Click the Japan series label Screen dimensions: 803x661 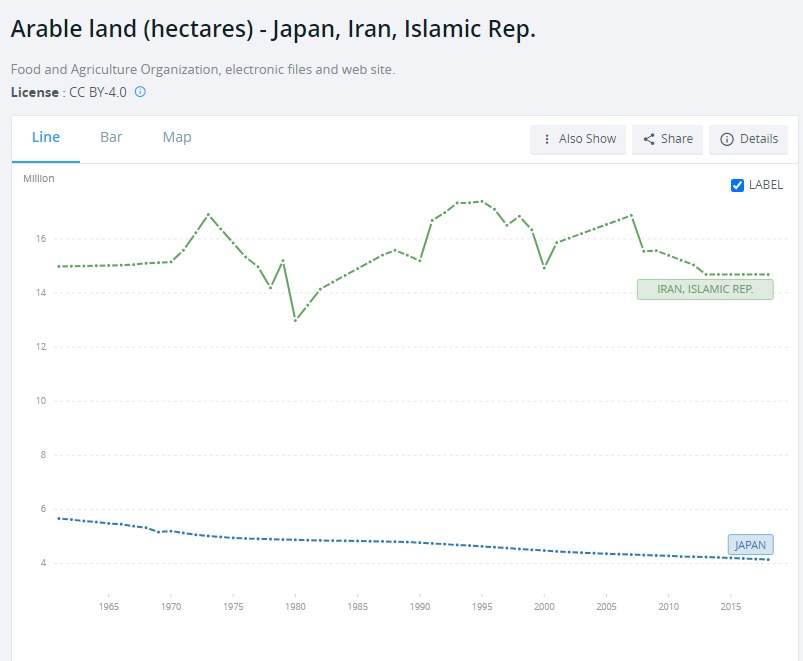pyautogui.click(x=749, y=545)
